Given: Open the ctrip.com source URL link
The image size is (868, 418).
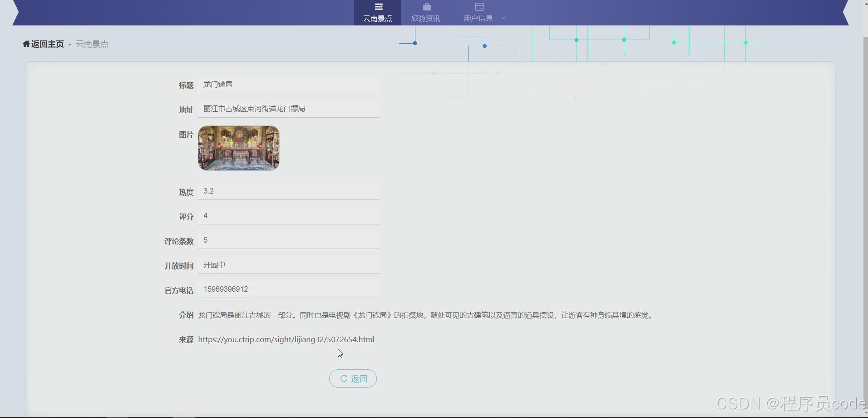Looking at the screenshot, I should (x=286, y=339).
